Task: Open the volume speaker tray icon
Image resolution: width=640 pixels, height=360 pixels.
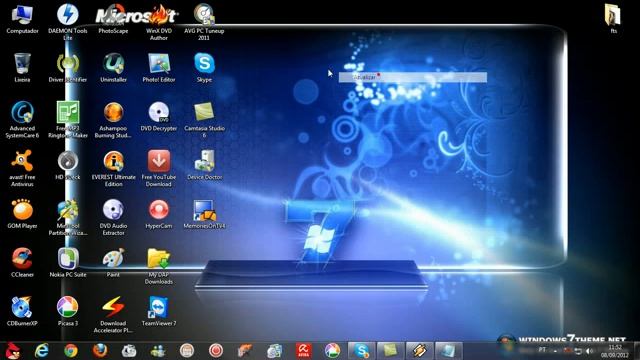Action: click(x=589, y=351)
